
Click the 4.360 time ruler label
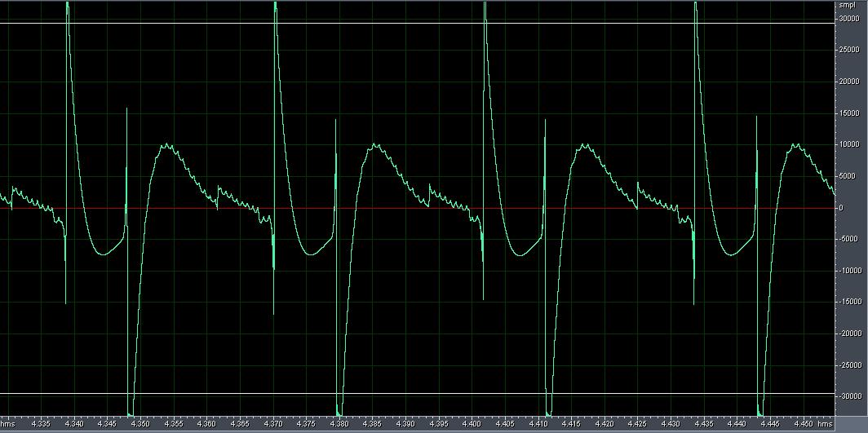[x=206, y=424]
